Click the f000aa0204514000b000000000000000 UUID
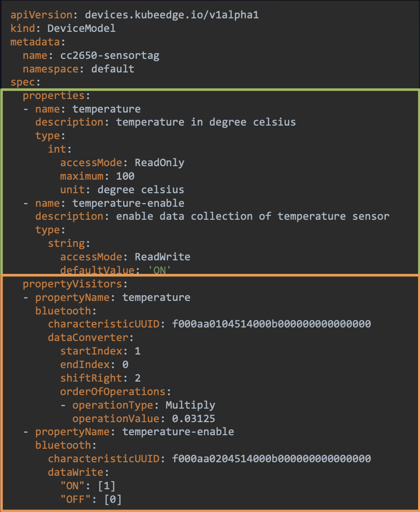Viewport: 420px width, 512px height. click(271, 459)
